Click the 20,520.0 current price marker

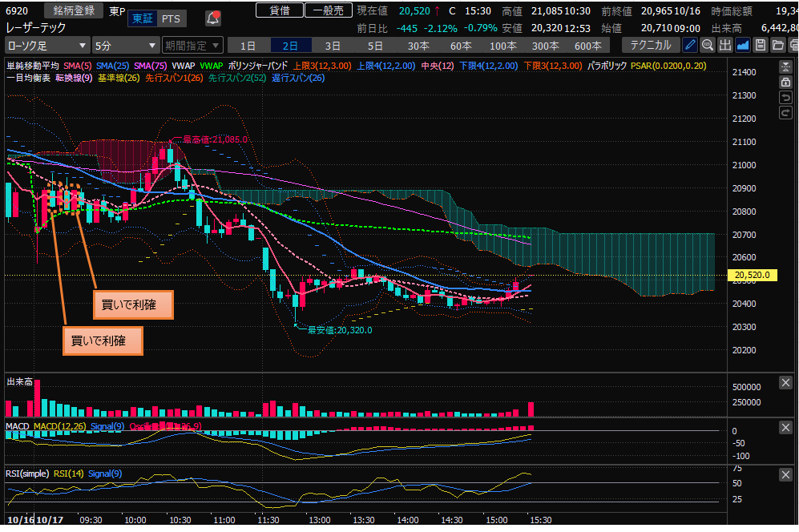pyautogui.click(x=751, y=275)
